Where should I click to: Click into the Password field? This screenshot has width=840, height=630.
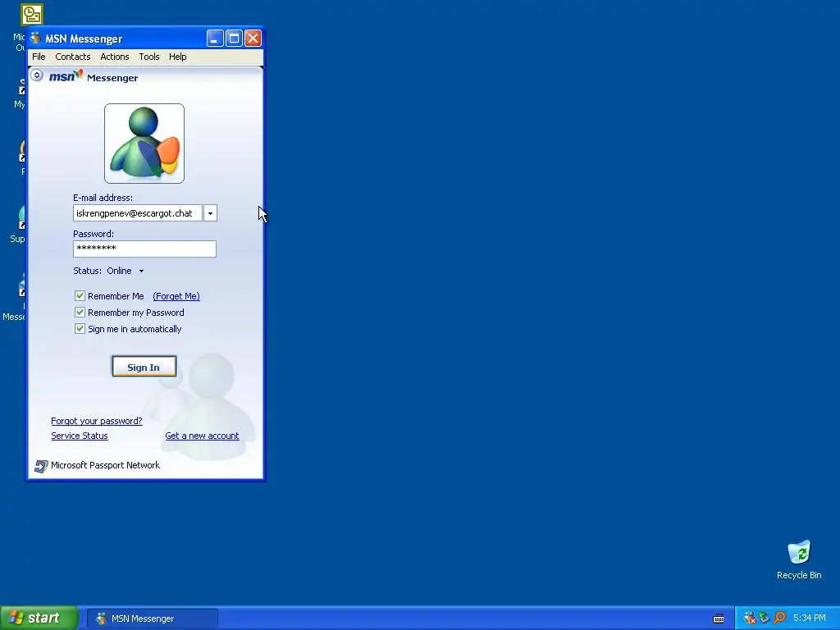(x=144, y=249)
